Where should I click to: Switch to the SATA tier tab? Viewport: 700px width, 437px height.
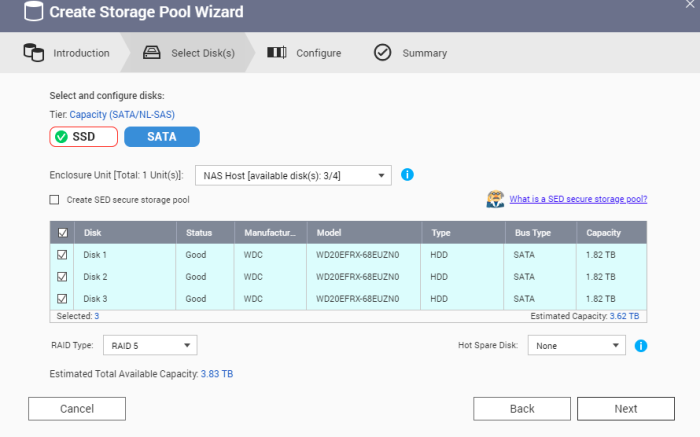click(x=162, y=136)
